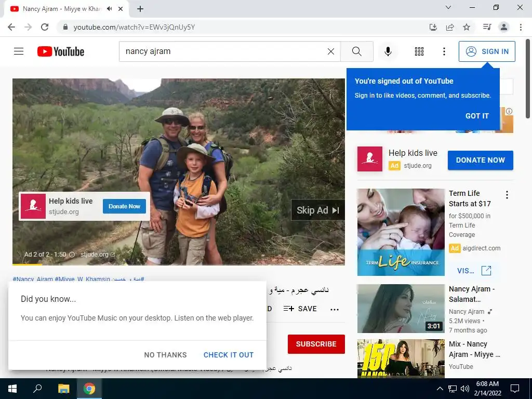Screen dimensions: 532x399
Task: Open the media controls icon in Chrome
Action: [x=487, y=27]
